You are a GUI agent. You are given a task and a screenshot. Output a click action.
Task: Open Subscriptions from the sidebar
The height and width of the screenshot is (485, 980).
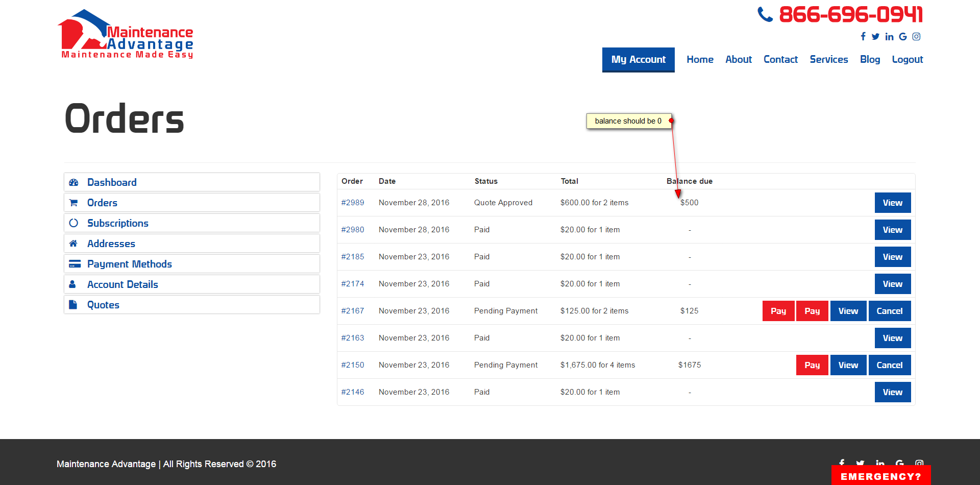pos(117,223)
